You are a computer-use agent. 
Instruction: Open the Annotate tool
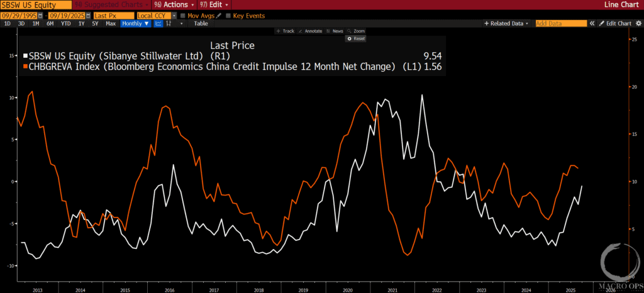pos(310,31)
